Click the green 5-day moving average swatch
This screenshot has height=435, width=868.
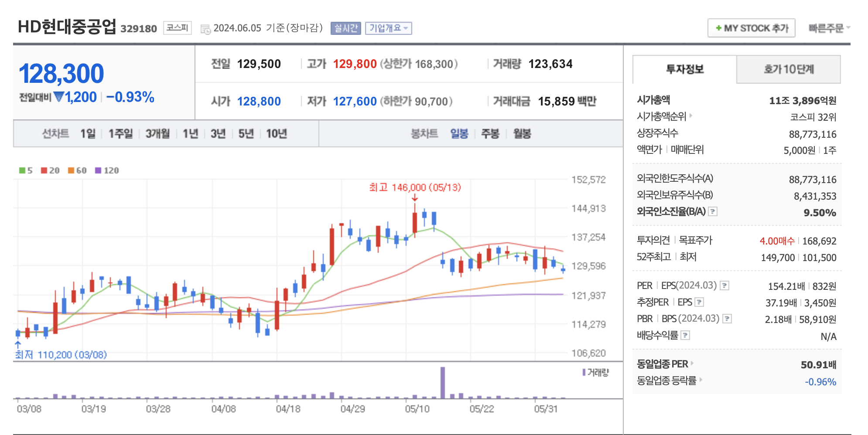(x=22, y=170)
